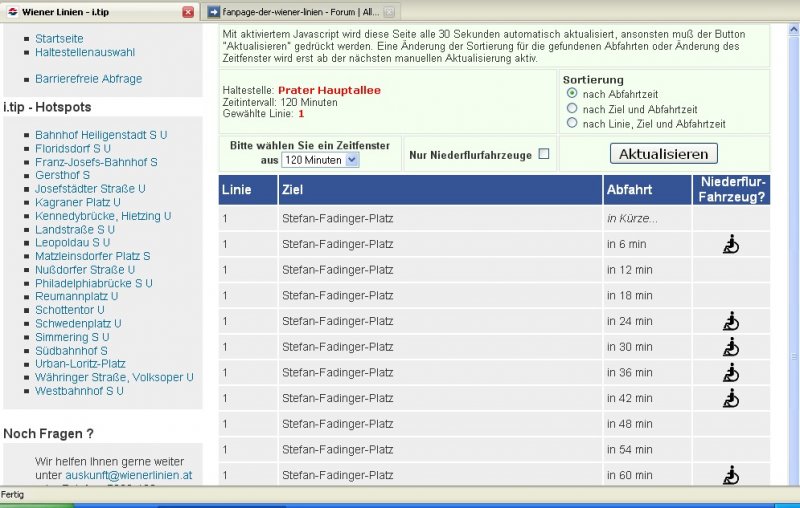Click wheelchair icon in the 30 min row

731,347
